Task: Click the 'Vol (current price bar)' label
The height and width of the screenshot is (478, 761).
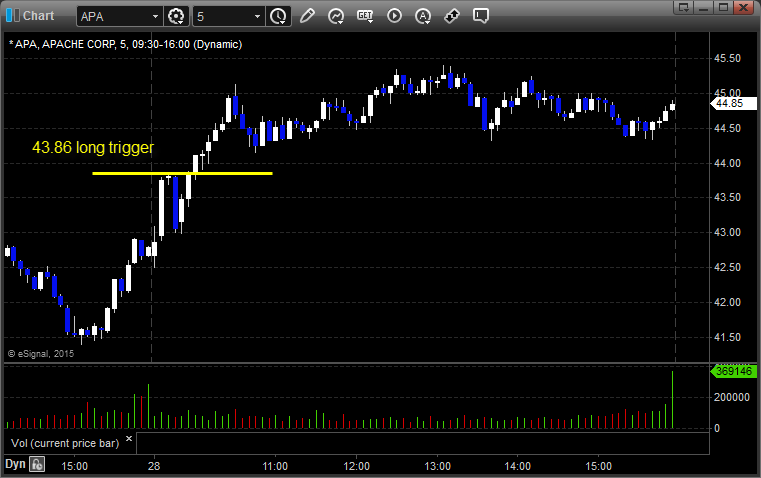Action: [65, 443]
